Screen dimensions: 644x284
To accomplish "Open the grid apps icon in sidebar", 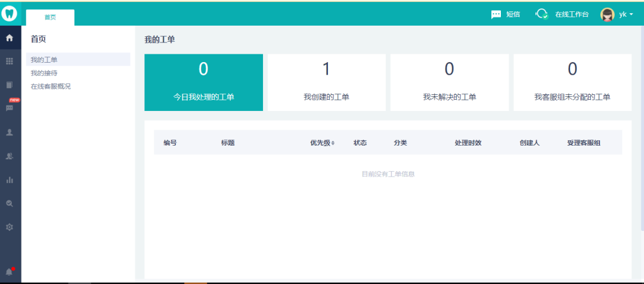I will tap(10, 61).
